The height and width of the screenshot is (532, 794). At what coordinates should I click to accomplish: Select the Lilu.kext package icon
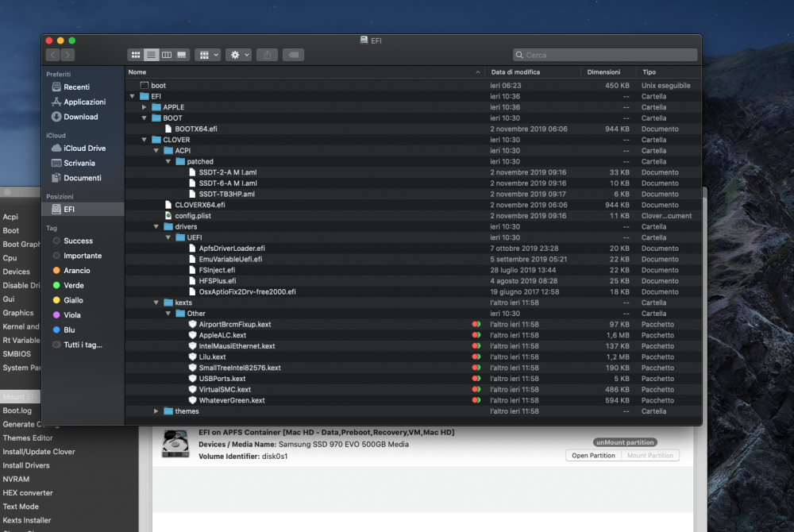(192, 357)
